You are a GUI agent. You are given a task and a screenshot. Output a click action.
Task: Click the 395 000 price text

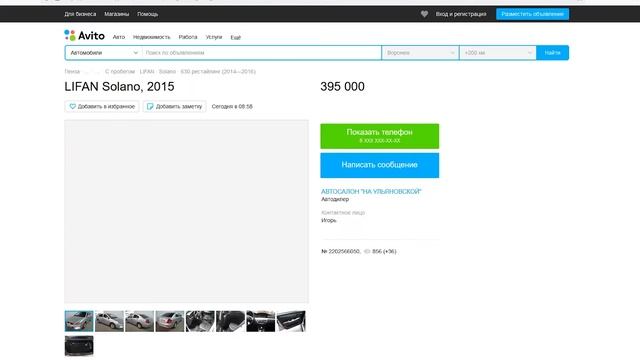pyautogui.click(x=342, y=87)
